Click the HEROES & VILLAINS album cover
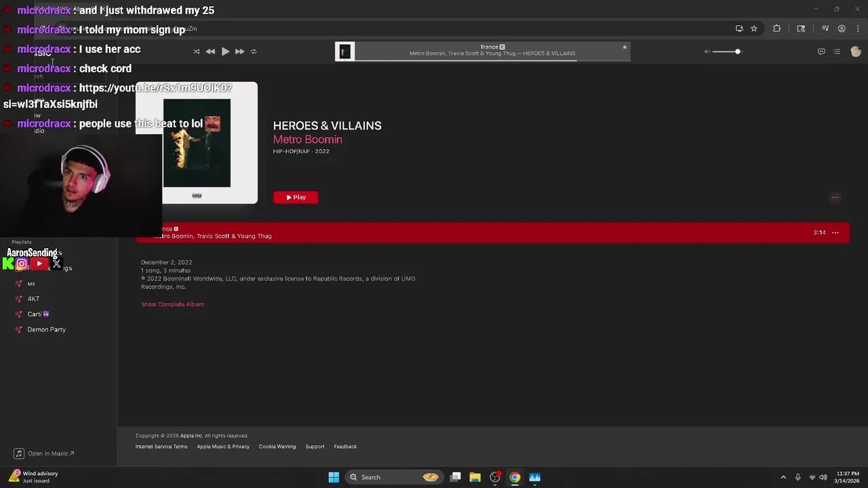Image resolution: width=868 pixels, height=488 pixels. [197, 143]
